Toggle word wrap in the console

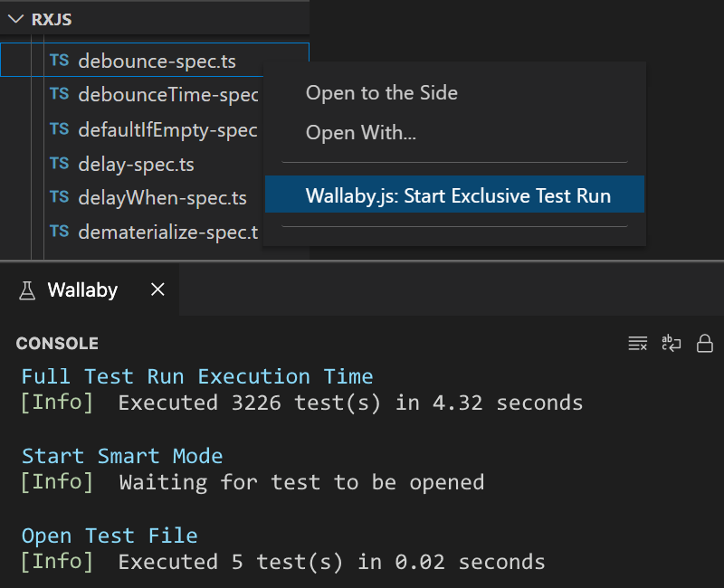click(671, 343)
